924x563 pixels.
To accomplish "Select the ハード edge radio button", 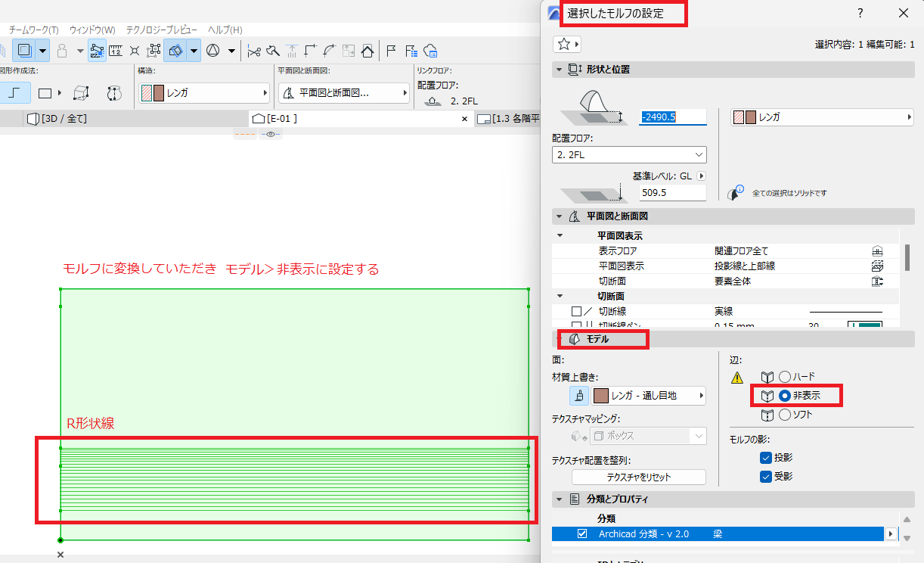I will point(785,377).
